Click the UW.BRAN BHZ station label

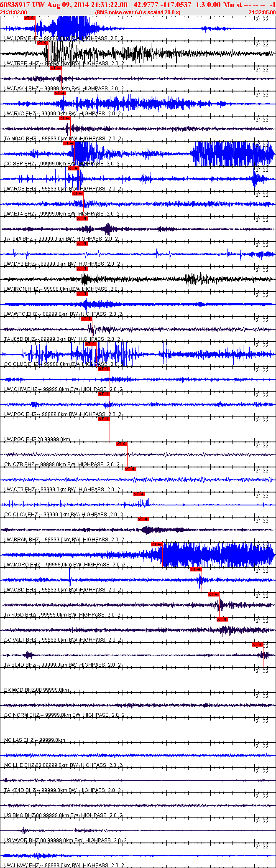coord(22,540)
